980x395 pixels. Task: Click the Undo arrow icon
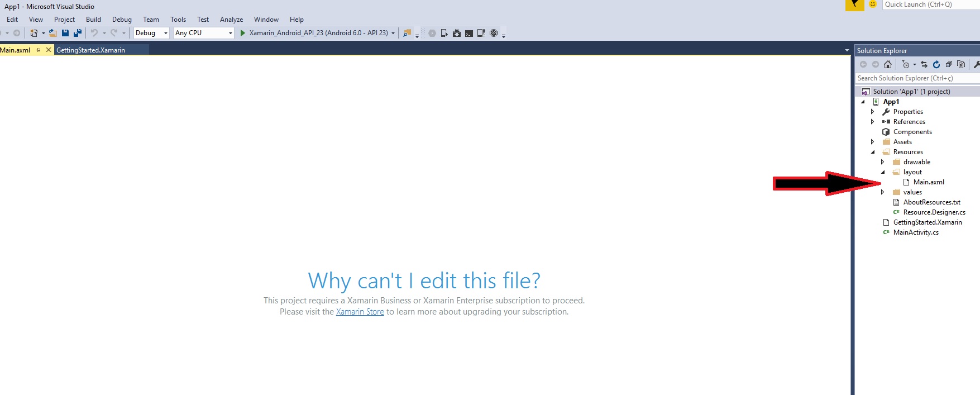pos(94,33)
